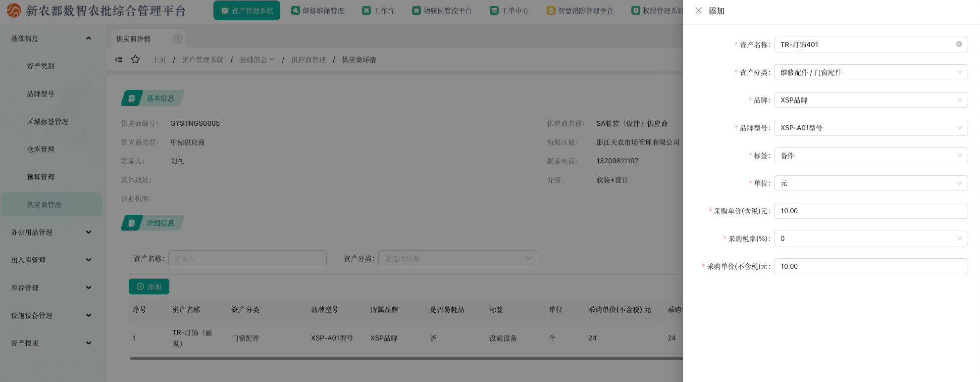
Task: Click the green 添加 button
Action: click(x=149, y=286)
